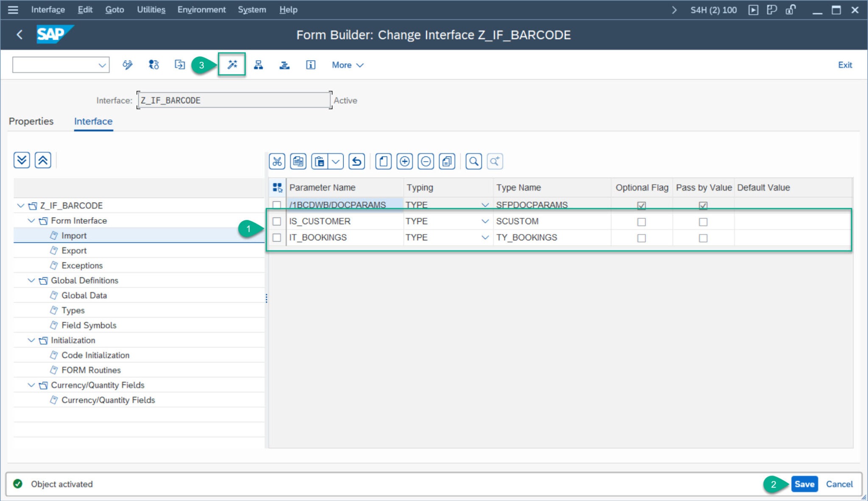This screenshot has height=501, width=868.
Task: Delete a parameter row using the minus icon
Action: click(426, 161)
